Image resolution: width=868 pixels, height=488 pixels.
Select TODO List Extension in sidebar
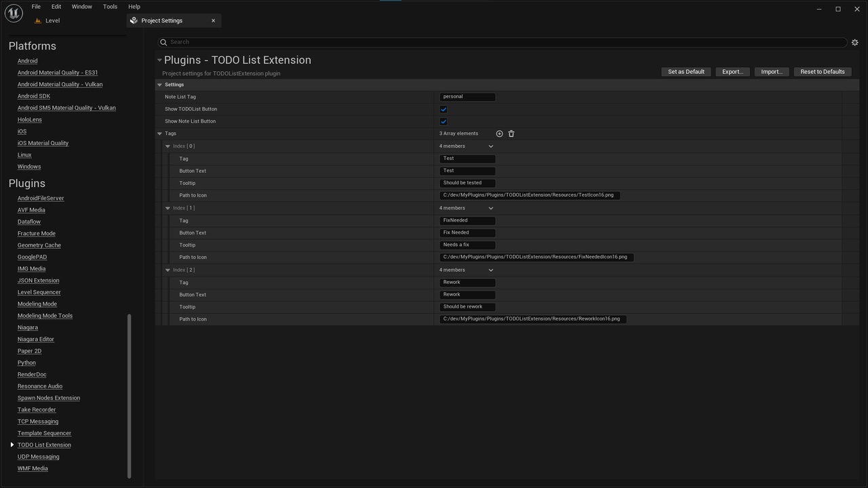(x=44, y=445)
